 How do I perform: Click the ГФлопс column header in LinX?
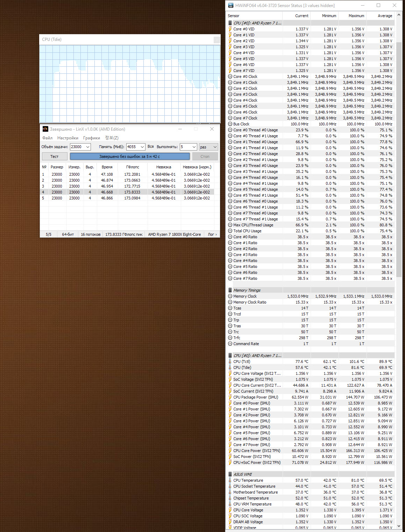click(133, 167)
